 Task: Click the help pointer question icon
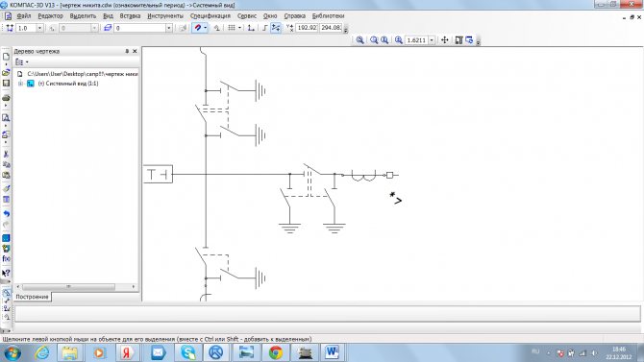click(x=6, y=273)
